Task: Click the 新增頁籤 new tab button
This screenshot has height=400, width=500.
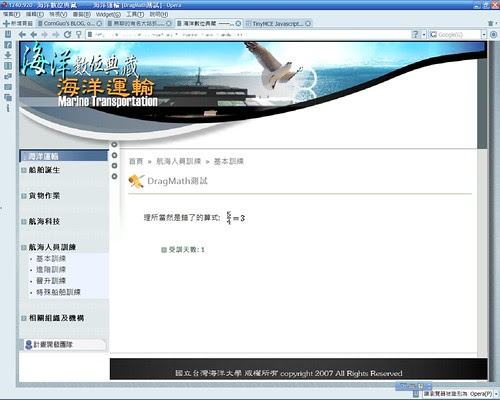Action: [18, 23]
